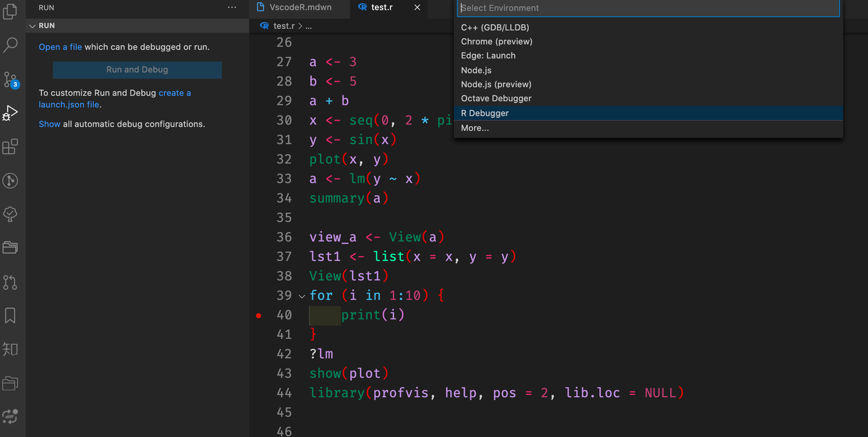Expand the breadcrumb ellipsis for test.r
The height and width of the screenshot is (437, 868).
pyautogui.click(x=309, y=26)
